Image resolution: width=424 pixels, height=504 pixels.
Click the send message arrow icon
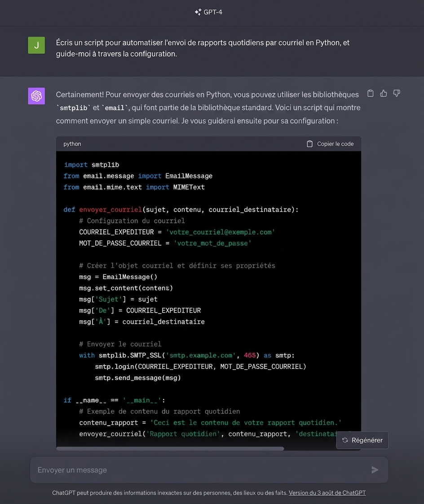[x=375, y=470]
